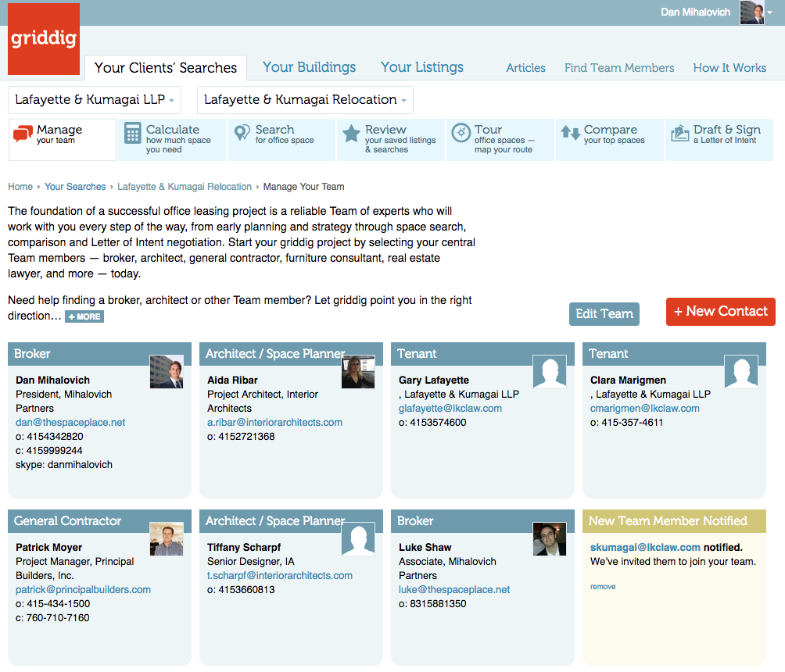Viewport: 785px width, 672px height.
Task: Email luke@thespaceplace.net
Action: 454,589
